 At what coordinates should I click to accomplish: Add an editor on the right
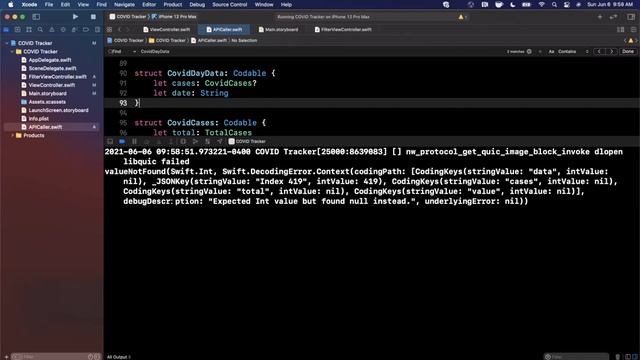(633, 30)
